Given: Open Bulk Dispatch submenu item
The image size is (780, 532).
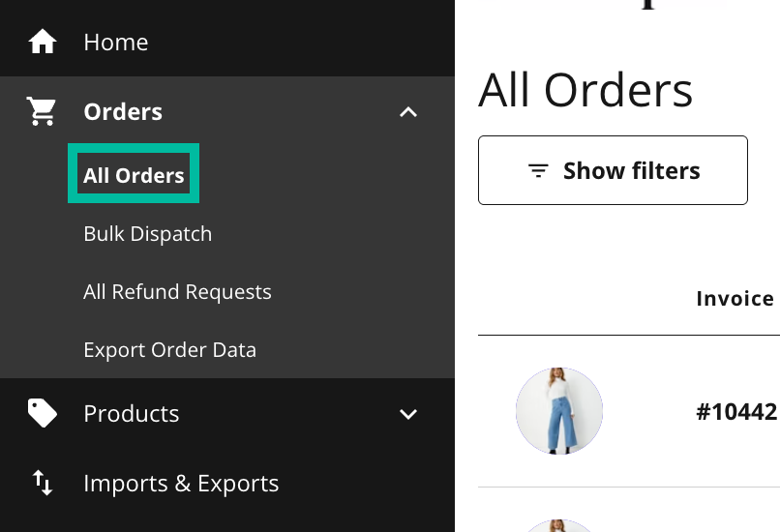Looking at the screenshot, I should tap(148, 234).
